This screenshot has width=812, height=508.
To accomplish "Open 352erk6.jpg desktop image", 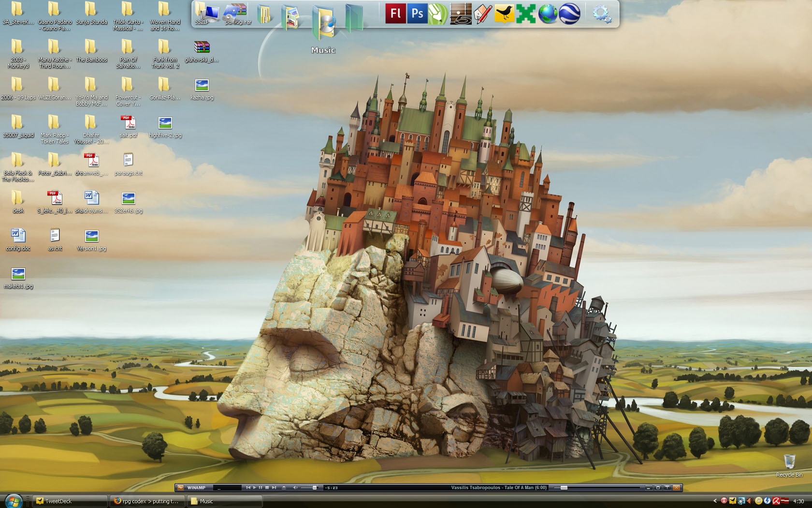I will point(128,202).
